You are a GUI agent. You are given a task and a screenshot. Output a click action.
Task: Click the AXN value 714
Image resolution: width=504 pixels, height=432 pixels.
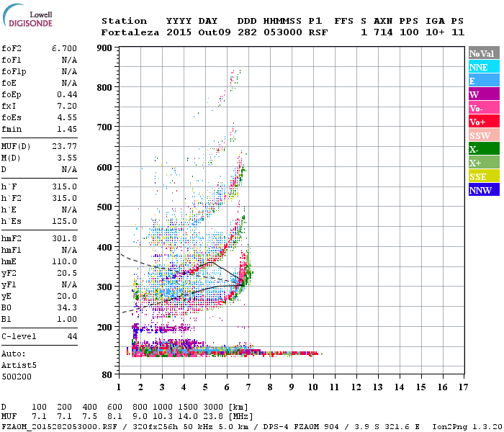coord(383,32)
